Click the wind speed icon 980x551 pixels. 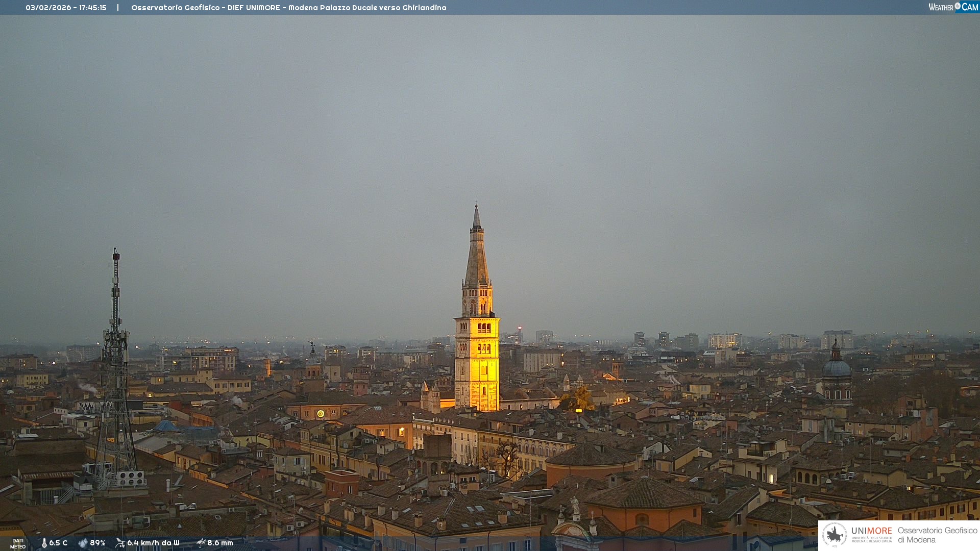click(120, 543)
